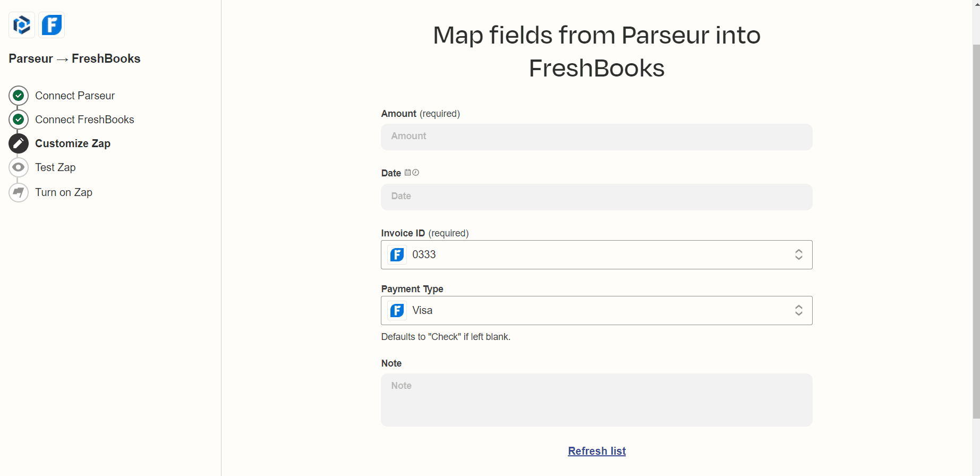The height and width of the screenshot is (476, 980).
Task: Click the stepper chevrons on Invoice ID field
Action: [x=798, y=254]
